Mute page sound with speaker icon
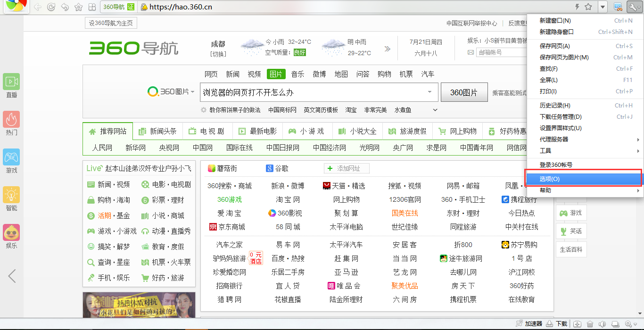This screenshot has height=330, width=644. (602, 324)
